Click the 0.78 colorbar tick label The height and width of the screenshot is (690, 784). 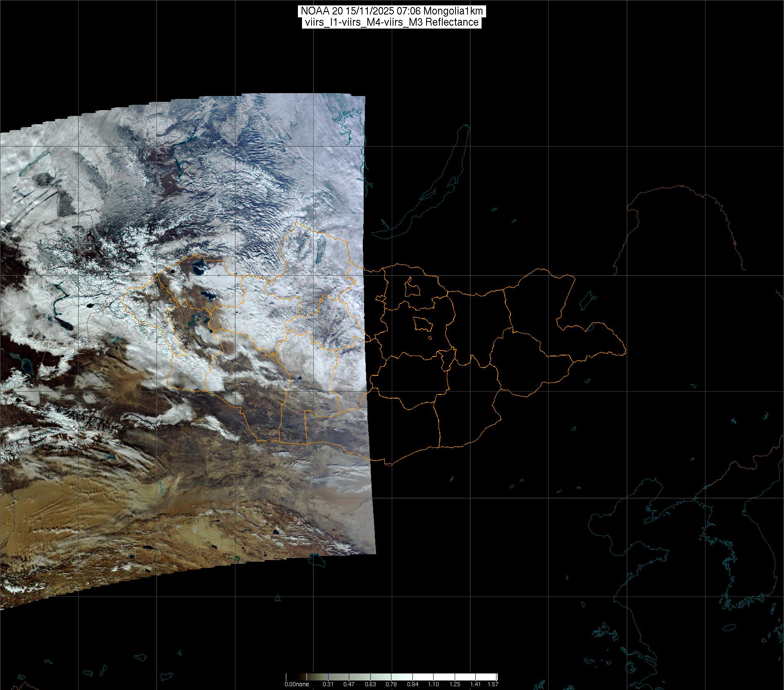tap(391, 685)
